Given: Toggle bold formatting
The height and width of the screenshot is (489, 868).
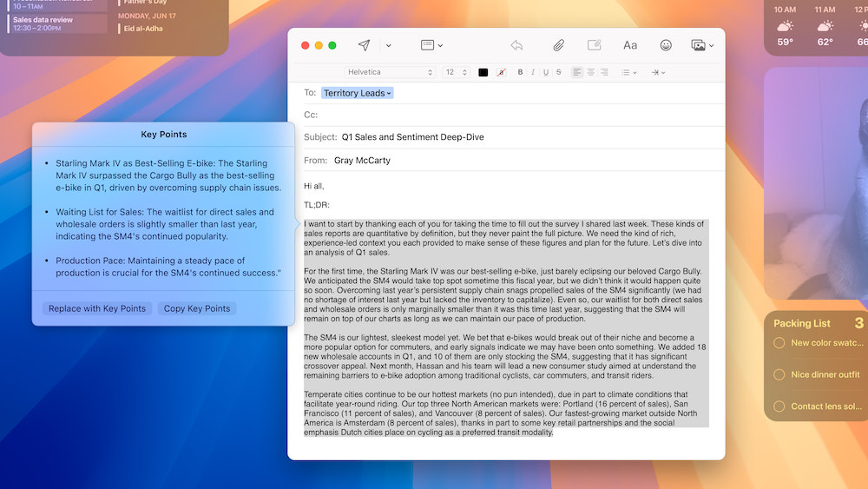Looking at the screenshot, I should pyautogui.click(x=521, y=72).
